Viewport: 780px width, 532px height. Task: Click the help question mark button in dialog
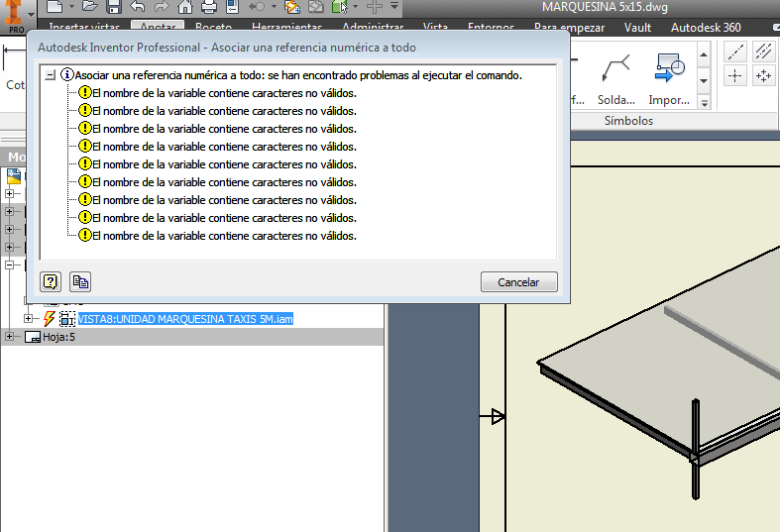tap(51, 282)
